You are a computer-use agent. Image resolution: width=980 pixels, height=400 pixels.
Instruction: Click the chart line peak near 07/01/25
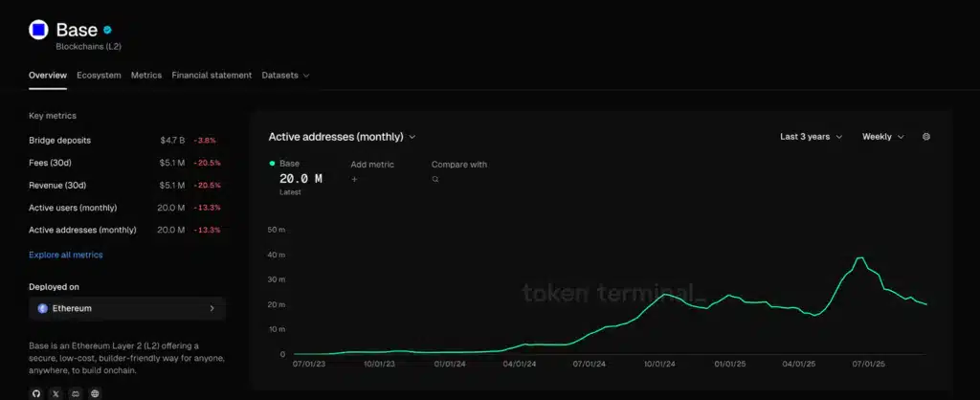859,258
